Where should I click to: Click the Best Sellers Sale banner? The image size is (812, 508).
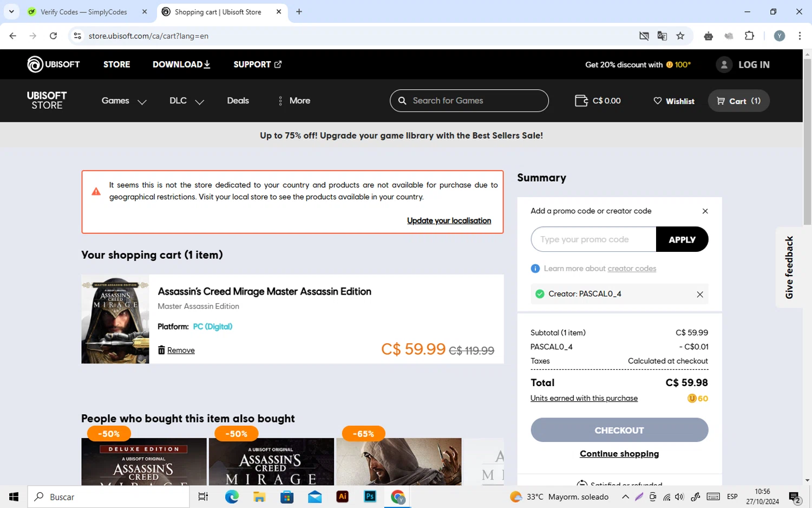401,135
